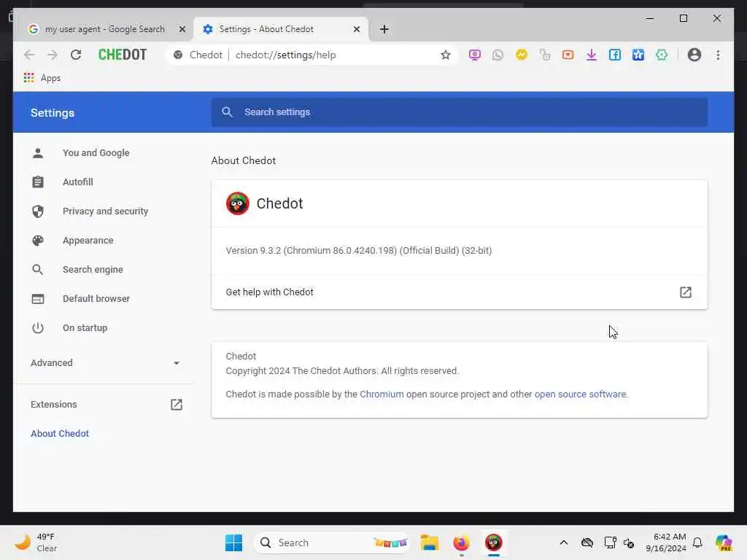Click Get help with Chedot row
Viewport: 747px width, 560px height.
460,292
